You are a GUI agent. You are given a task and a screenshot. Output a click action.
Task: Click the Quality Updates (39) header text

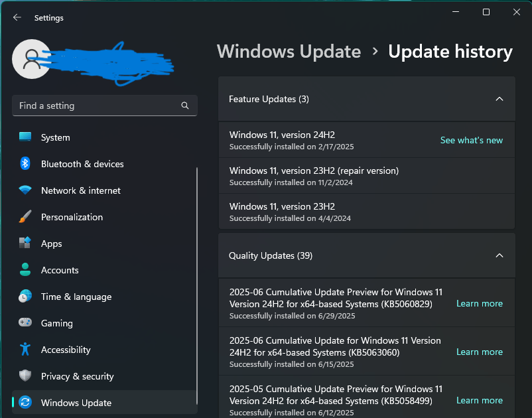coord(271,255)
